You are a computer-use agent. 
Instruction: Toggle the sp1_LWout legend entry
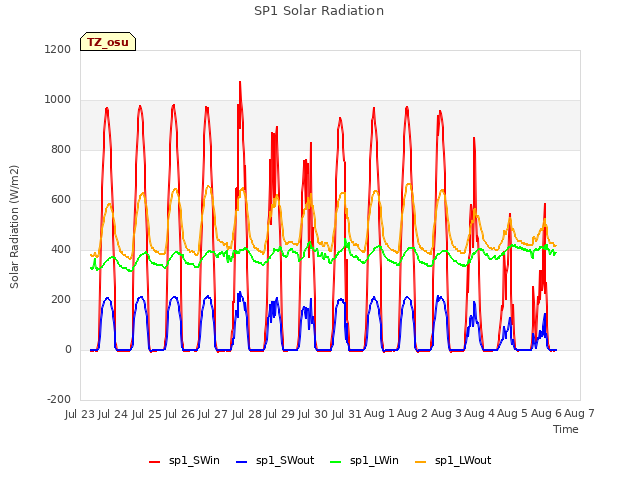pos(453,461)
